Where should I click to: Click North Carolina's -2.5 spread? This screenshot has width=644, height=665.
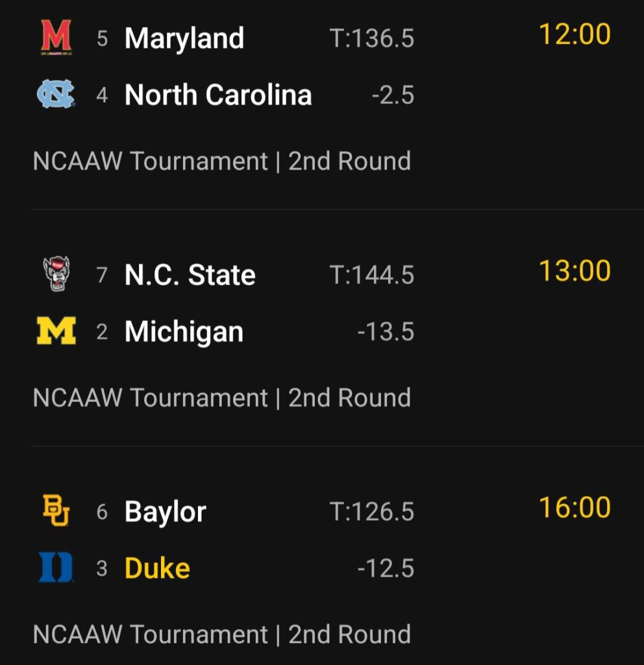point(393,95)
